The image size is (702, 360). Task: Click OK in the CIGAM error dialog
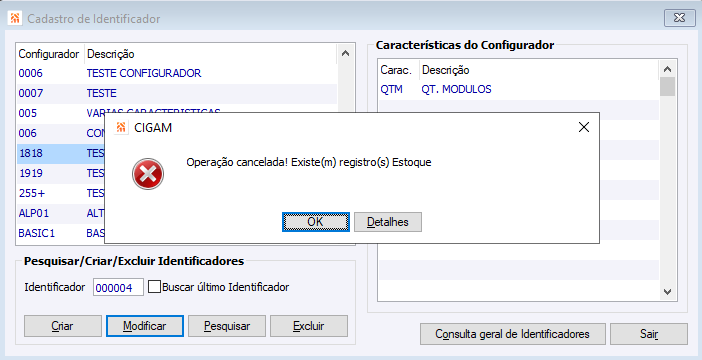coord(316,222)
